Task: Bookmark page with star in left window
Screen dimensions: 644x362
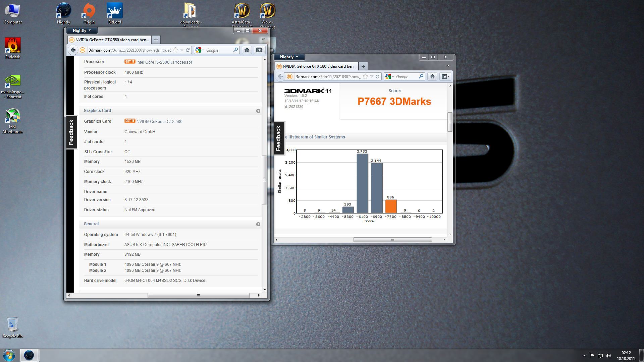Action: tap(175, 50)
